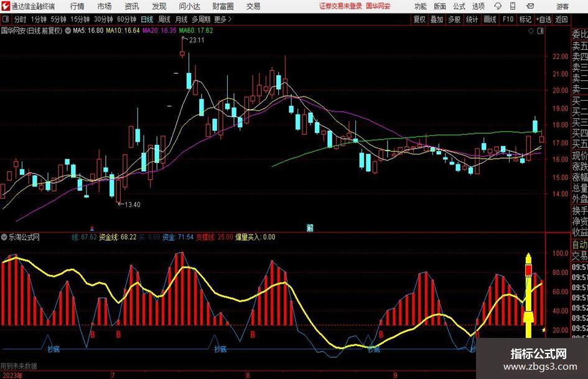Switch to the 30分钟 period tab
Screen dimensions: 588x379
(x=103, y=19)
